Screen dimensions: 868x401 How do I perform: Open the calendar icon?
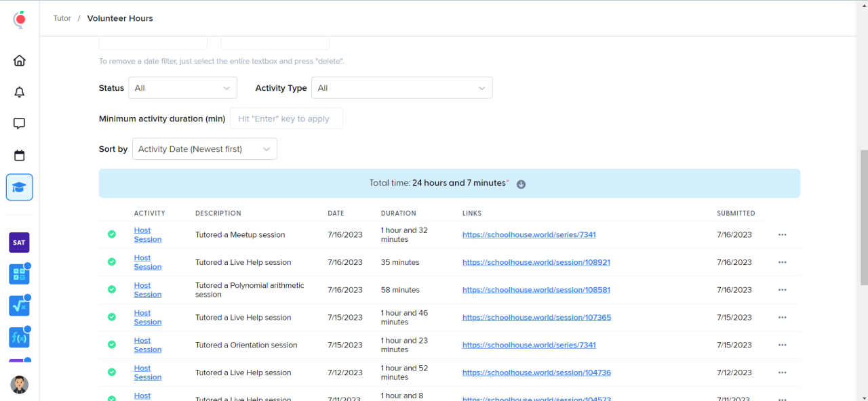[x=20, y=155]
